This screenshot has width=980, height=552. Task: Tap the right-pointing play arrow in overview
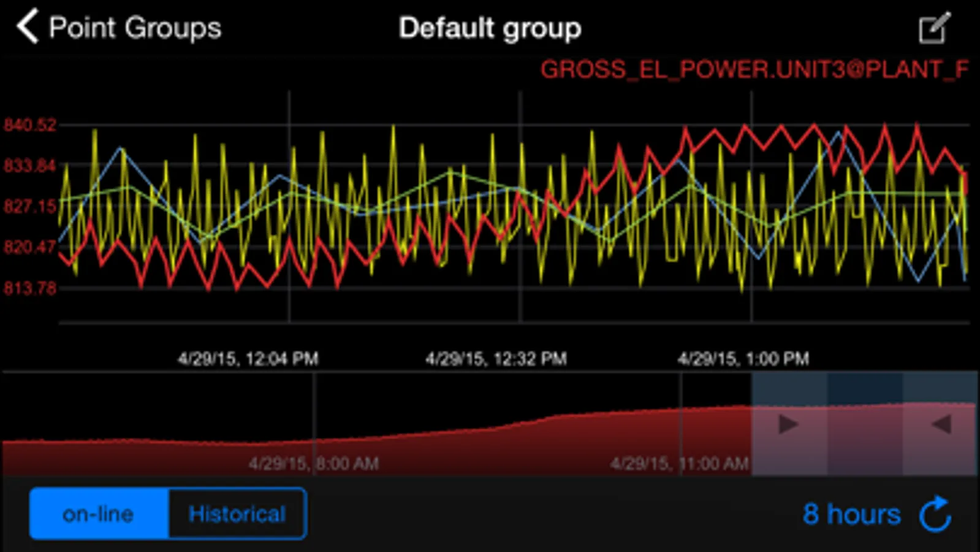(x=788, y=424)
